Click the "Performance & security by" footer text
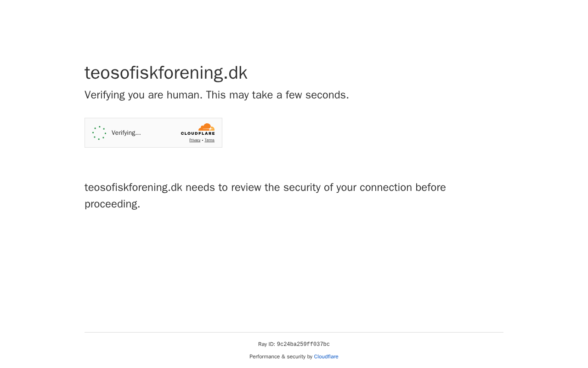Viewport: 588px width, 368px height. [x=281, y=356]
